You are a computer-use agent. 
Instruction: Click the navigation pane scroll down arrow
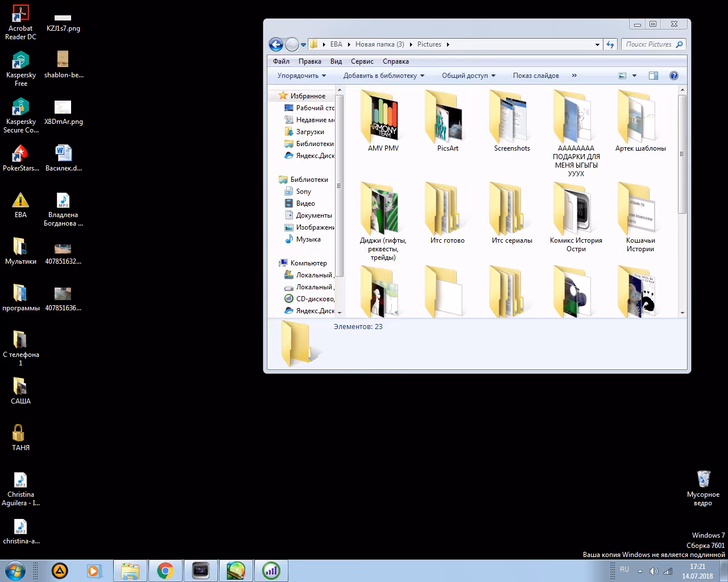[340, 313]
